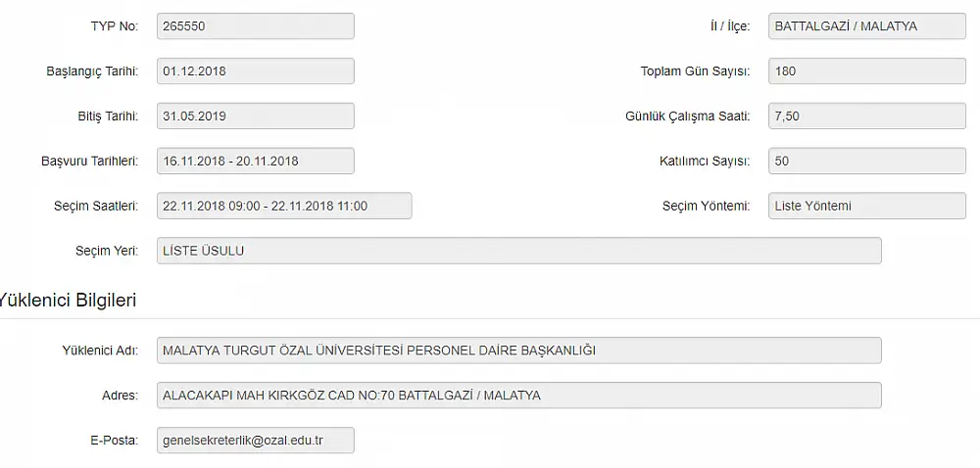Viewport: 980px width, 468px height.
Task: Click the E-Posta label
Action: pos(115,441)
